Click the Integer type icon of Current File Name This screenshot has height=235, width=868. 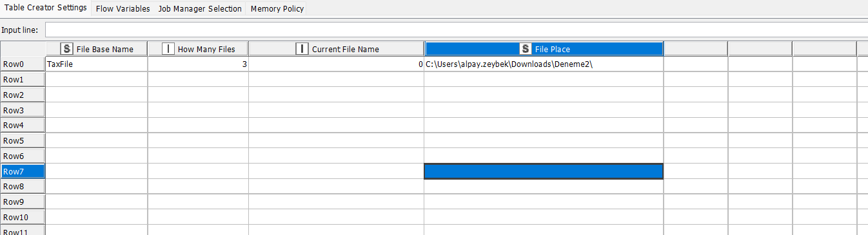(302, 49)
